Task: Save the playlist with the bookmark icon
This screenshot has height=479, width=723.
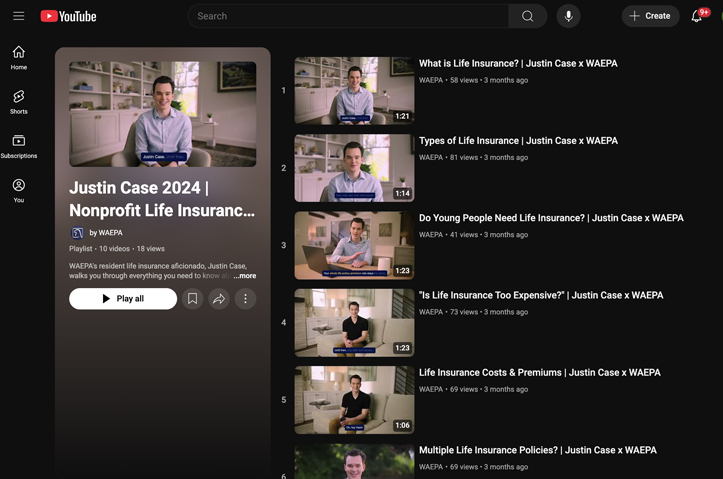Action: click(192, 299)
